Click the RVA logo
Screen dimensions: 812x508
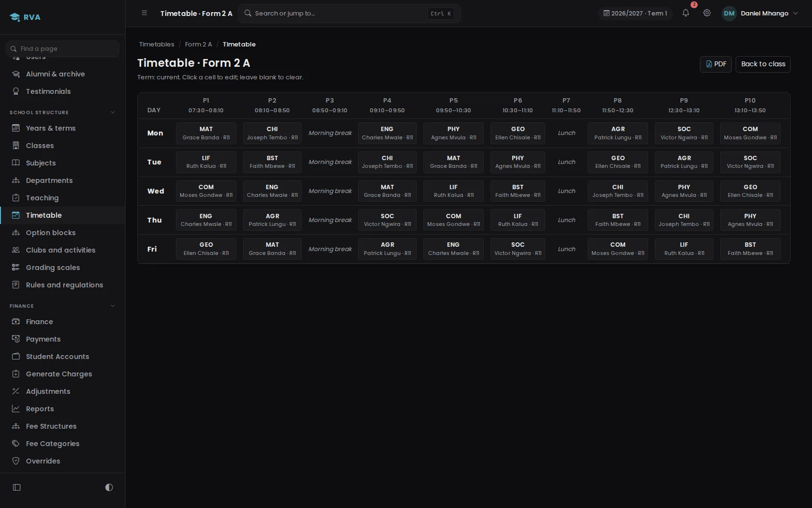coord(25,17)
